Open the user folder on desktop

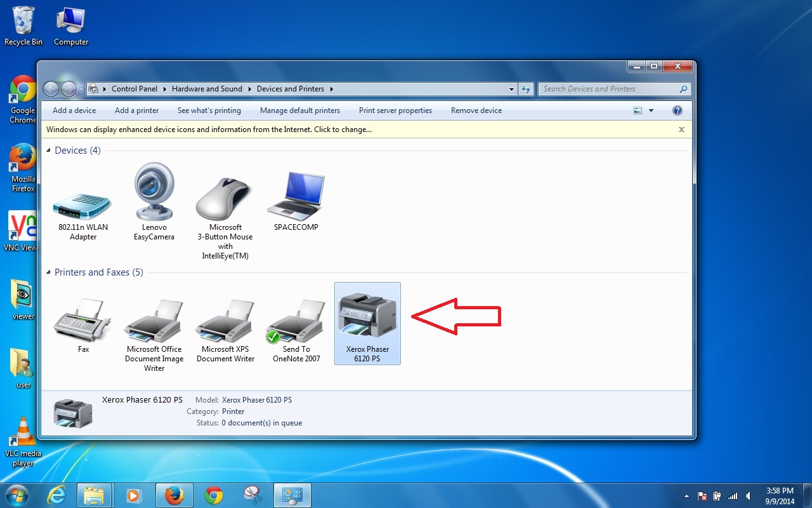[x=23, y=368]
